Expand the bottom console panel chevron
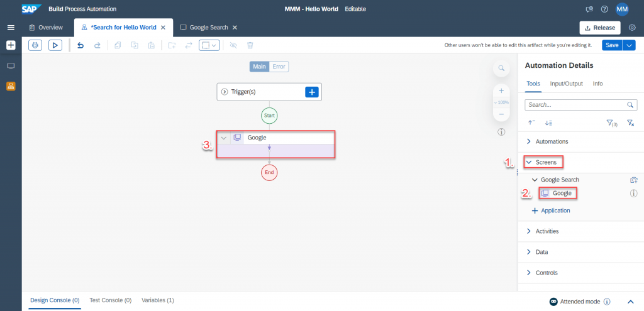The image size is (644, 311). pos(631,302)
